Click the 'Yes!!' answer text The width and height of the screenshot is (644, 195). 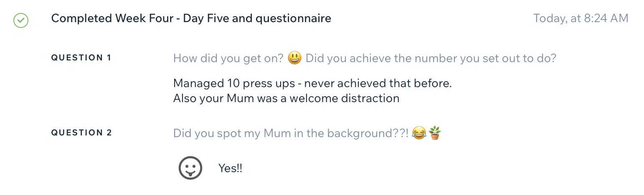tap(230, 169)
